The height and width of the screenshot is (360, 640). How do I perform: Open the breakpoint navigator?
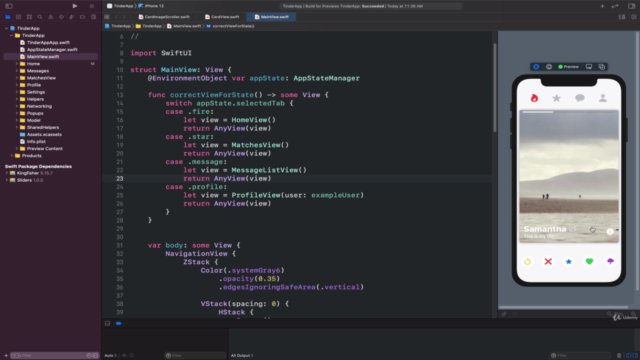point(82,17)
